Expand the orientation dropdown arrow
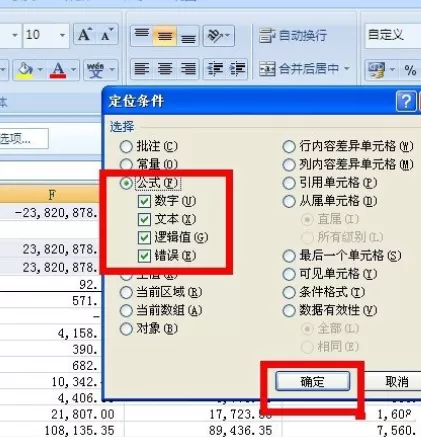The height and width of the screenshot is (437, 421). click(x=228, y=35)
